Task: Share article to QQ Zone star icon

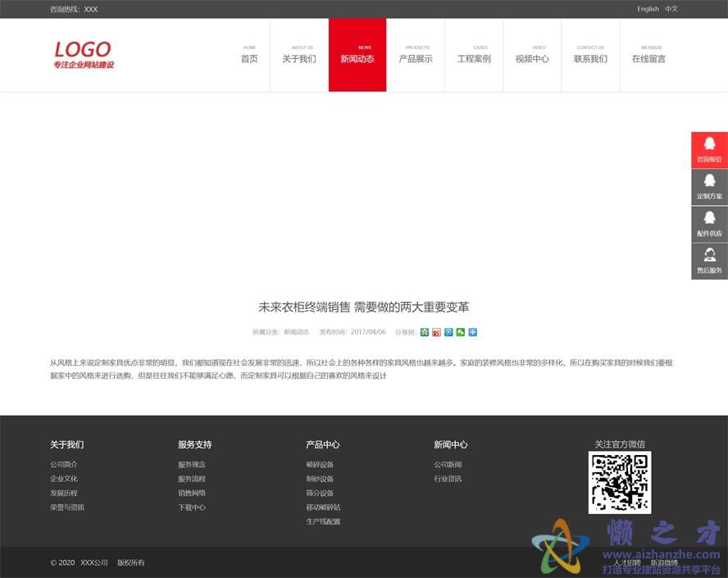Action: click(x=424, y=332)
